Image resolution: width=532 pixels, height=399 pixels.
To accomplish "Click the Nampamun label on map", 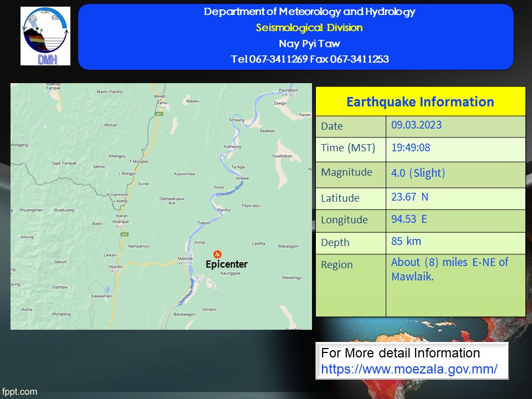I will coord(139,246).
